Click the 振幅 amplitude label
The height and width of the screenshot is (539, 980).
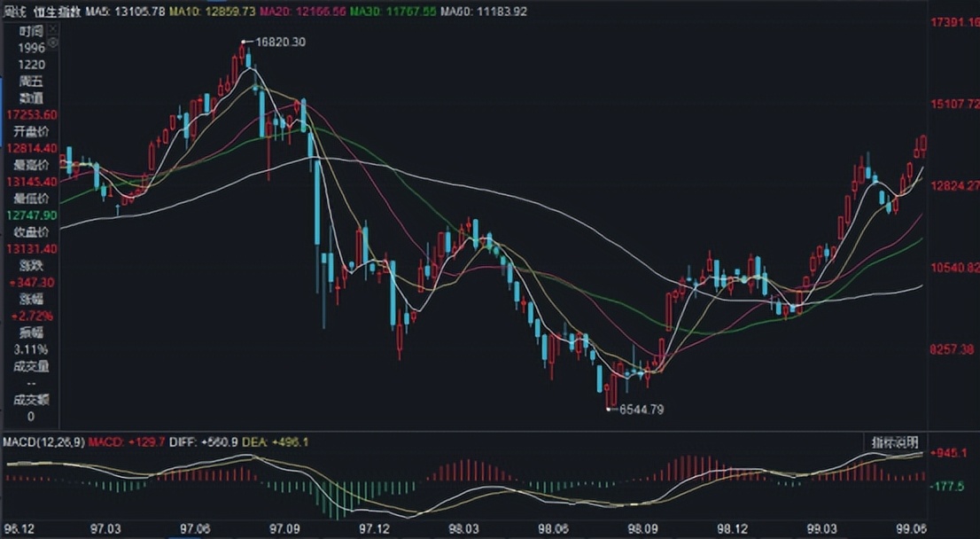click(31, 332)
